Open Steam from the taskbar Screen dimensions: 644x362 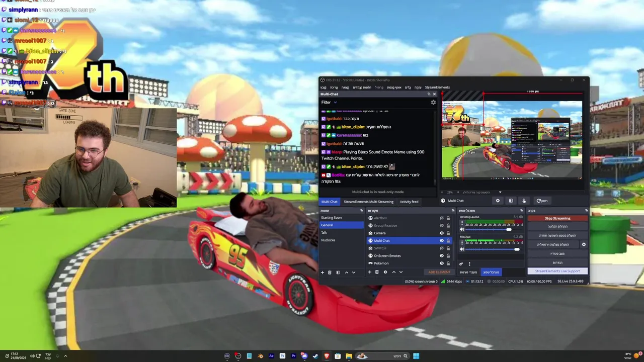(x=315, y=356)
